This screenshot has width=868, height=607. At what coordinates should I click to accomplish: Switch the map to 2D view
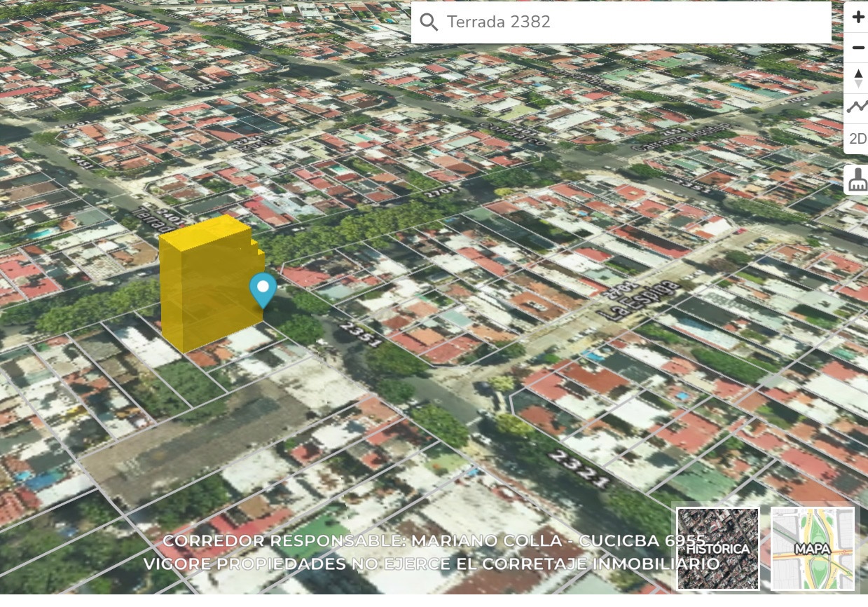pos(856,139)
